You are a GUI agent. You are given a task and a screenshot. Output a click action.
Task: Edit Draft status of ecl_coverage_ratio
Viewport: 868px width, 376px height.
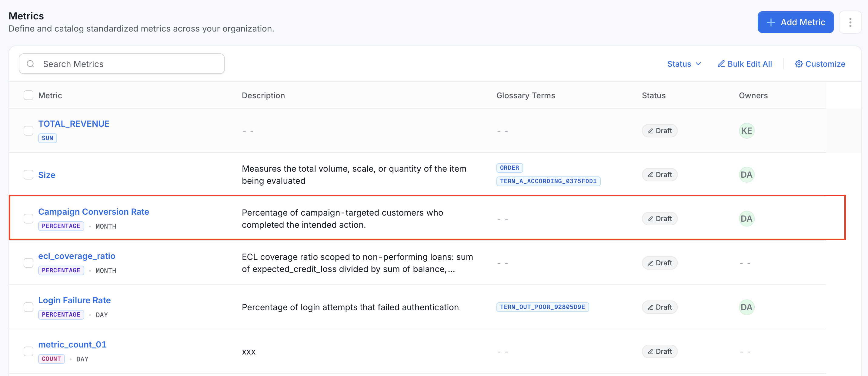659,263
